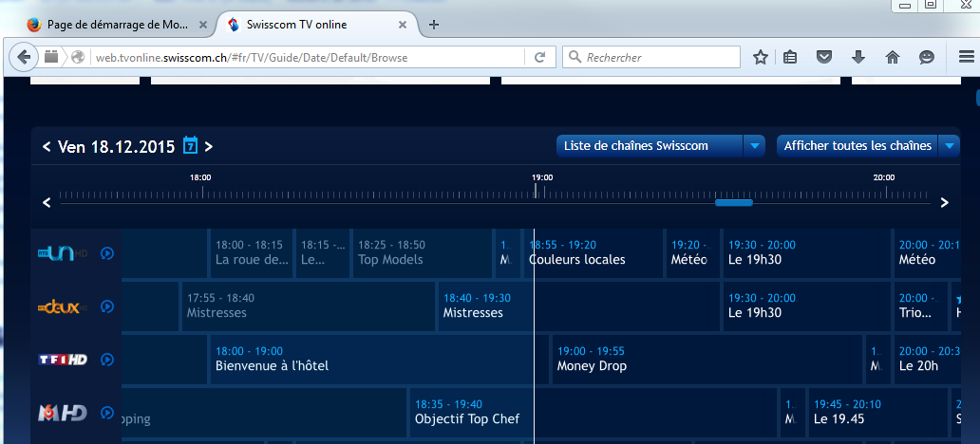Open Bienvenue à l'hôtel programme
This screenshot has width=980, height=444.
(380, 360)
